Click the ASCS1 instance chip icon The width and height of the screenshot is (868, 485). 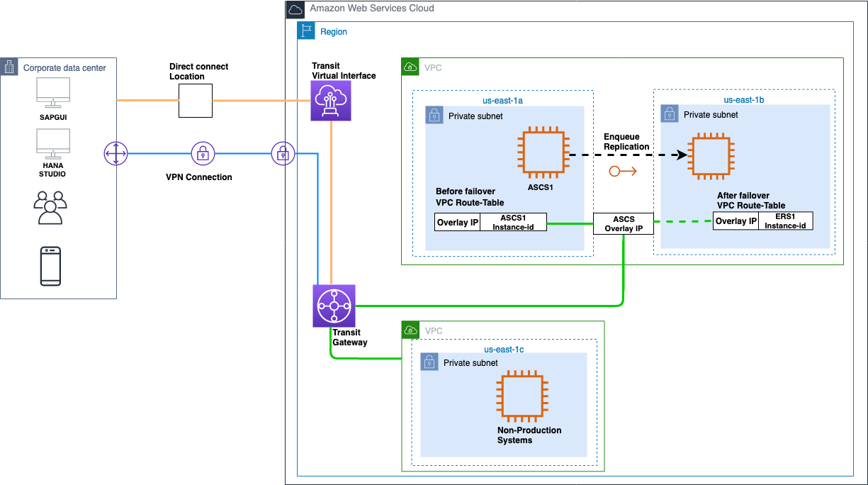point(544,152)
